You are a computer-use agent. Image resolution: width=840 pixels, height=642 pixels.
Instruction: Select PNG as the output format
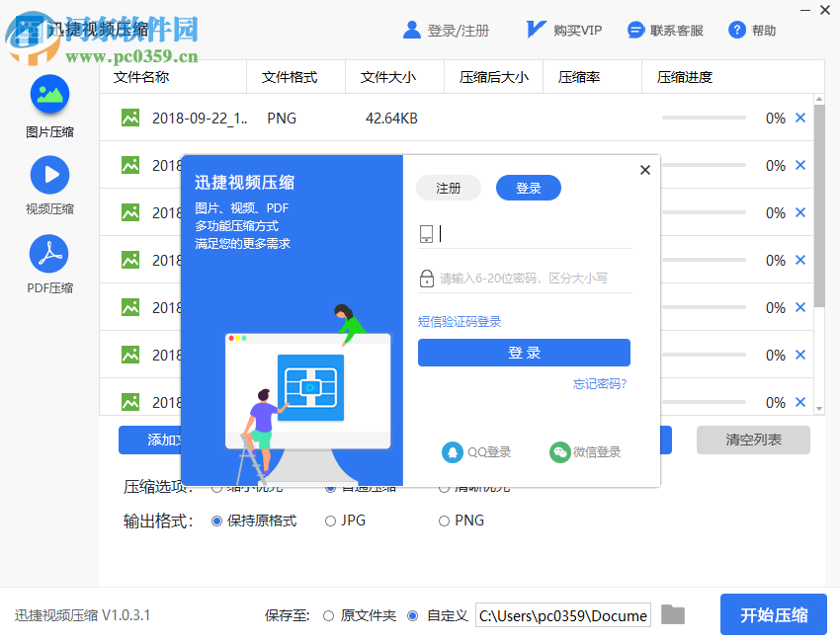(x=445, y=521)
